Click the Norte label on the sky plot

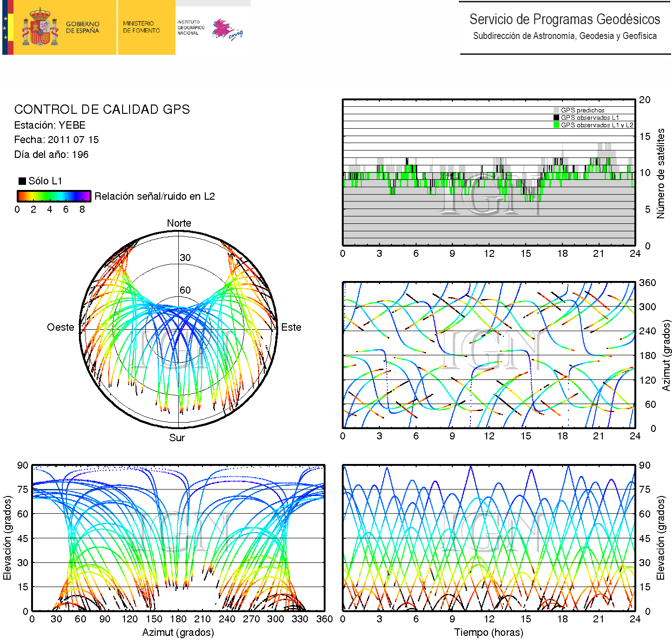179,223
